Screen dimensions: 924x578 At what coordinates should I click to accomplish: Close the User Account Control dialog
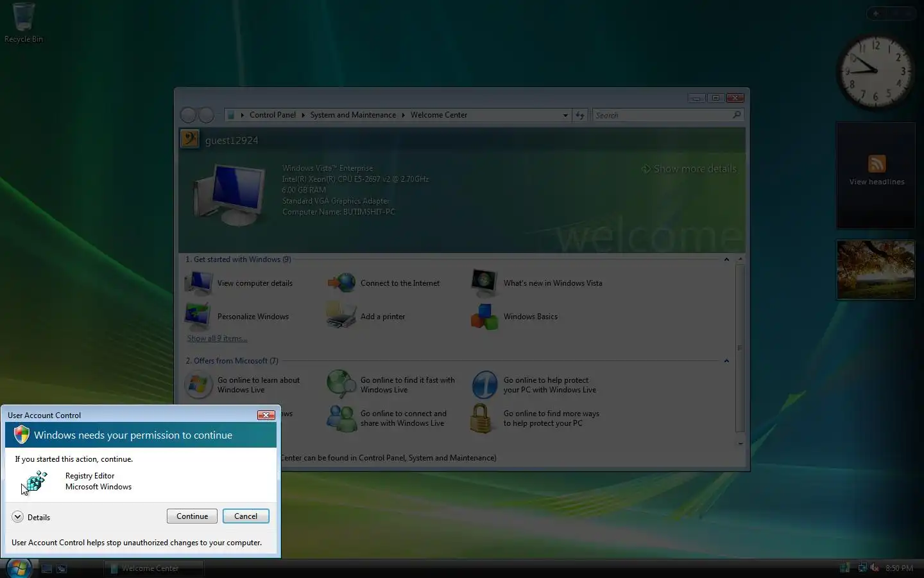point(266,416)
